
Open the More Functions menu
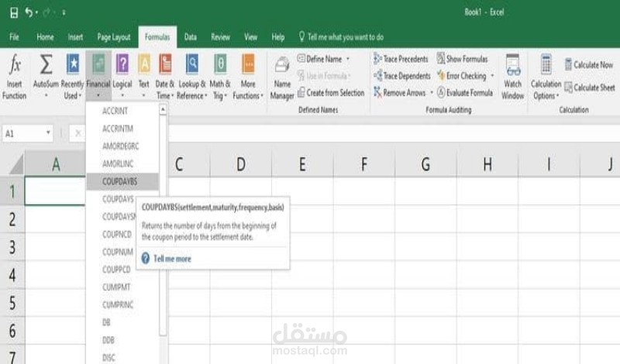point(248,76)
